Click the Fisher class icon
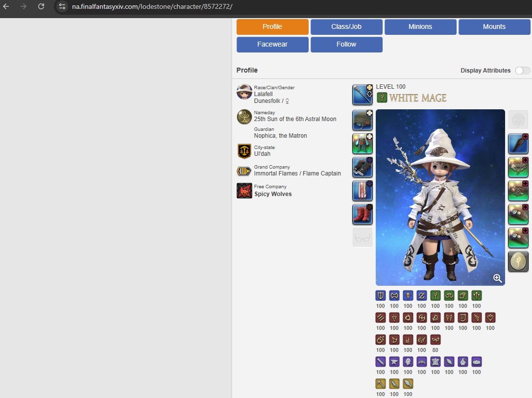This screenshot has width=532, height=398. [x=408, y=384]
